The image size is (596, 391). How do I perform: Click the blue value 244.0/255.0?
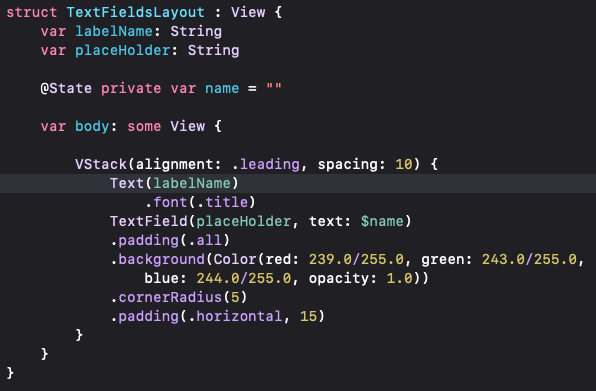[244, 279]
